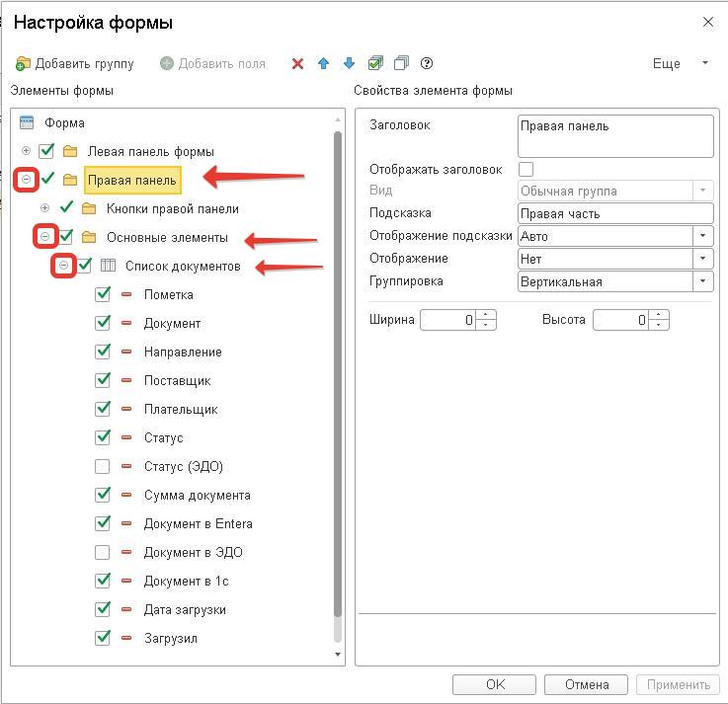Select the Кнопки правой панели folder icon

tap(89, 208)
